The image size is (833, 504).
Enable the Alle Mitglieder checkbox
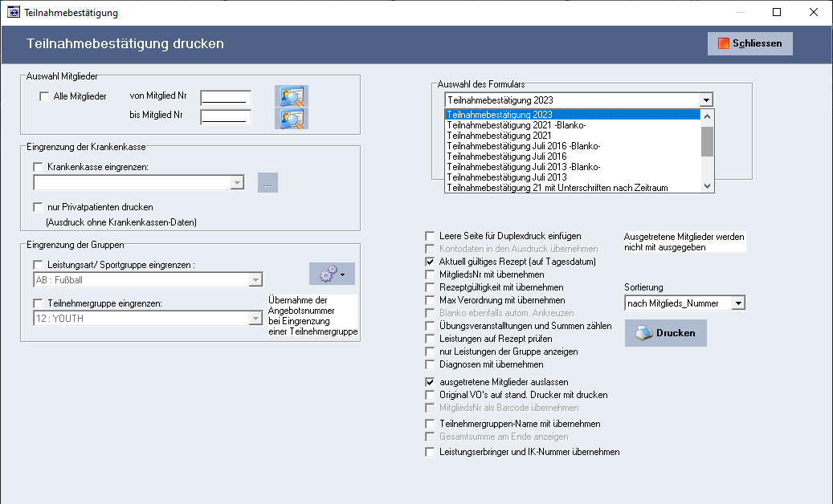[44, 96]
